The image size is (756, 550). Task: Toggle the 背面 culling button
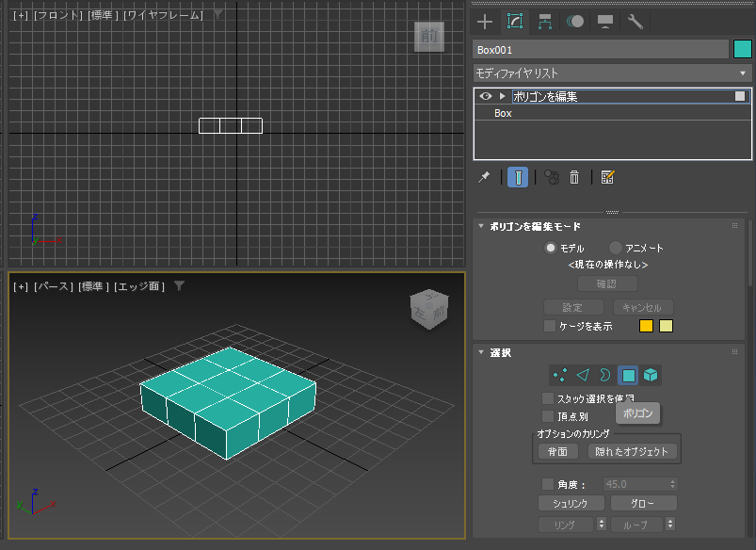[557, 451]
